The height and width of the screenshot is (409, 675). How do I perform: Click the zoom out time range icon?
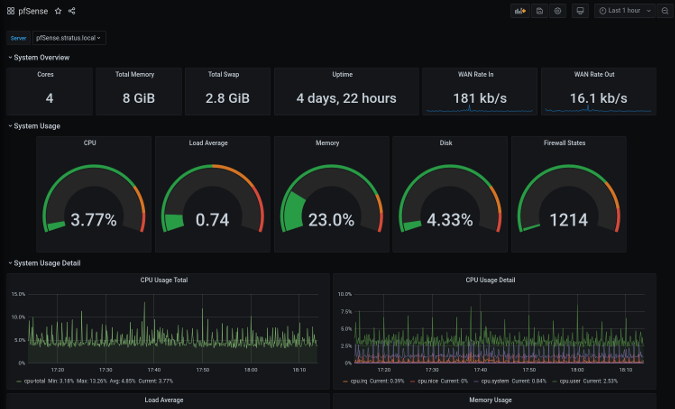[x=665, y=10]
